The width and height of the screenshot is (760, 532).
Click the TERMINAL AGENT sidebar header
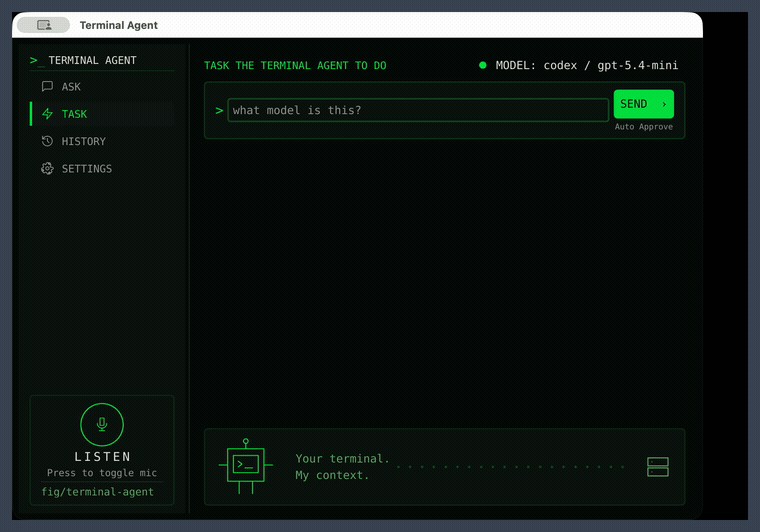[92, 61]
